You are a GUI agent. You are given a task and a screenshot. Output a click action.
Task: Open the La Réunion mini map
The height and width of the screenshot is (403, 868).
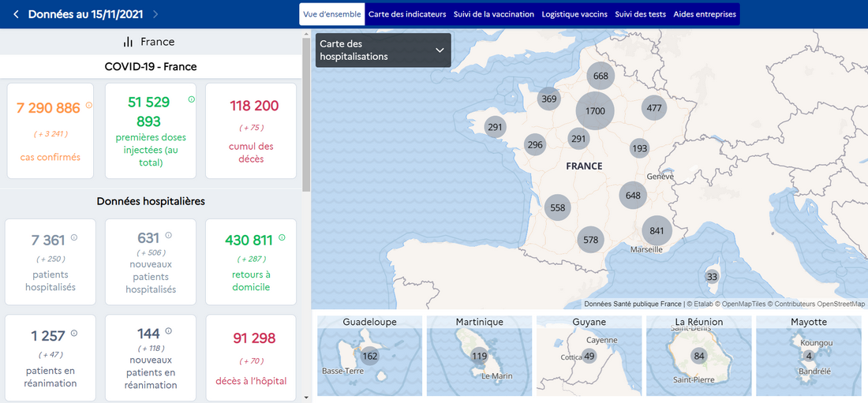coord(699,356)
